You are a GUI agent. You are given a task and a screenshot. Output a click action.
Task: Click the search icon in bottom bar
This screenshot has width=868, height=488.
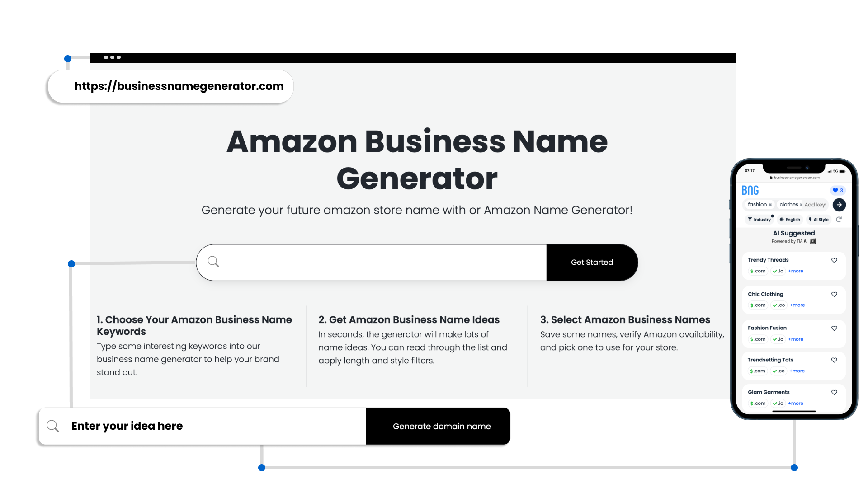point(53,426)
